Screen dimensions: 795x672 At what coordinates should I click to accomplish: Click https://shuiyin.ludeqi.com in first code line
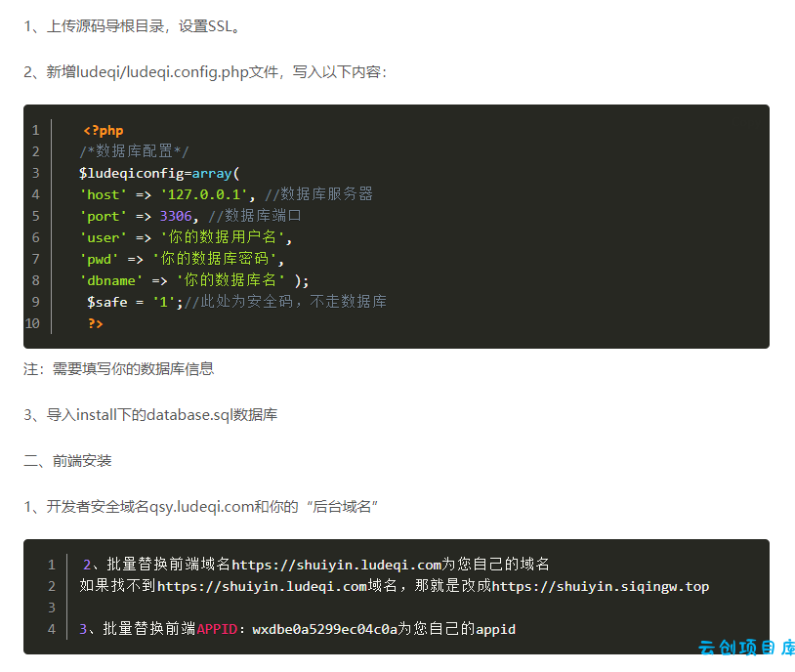click(x=337, y=565)
